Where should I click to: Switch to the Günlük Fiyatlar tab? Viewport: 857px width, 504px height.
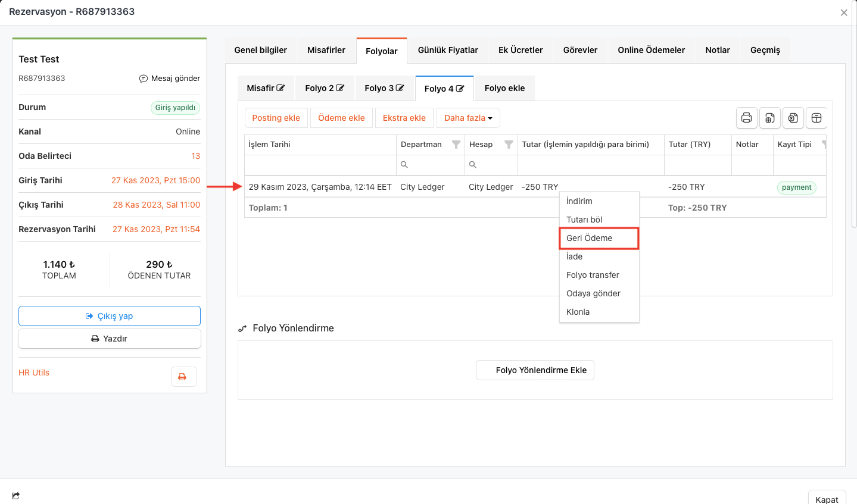tap(448, 50)
